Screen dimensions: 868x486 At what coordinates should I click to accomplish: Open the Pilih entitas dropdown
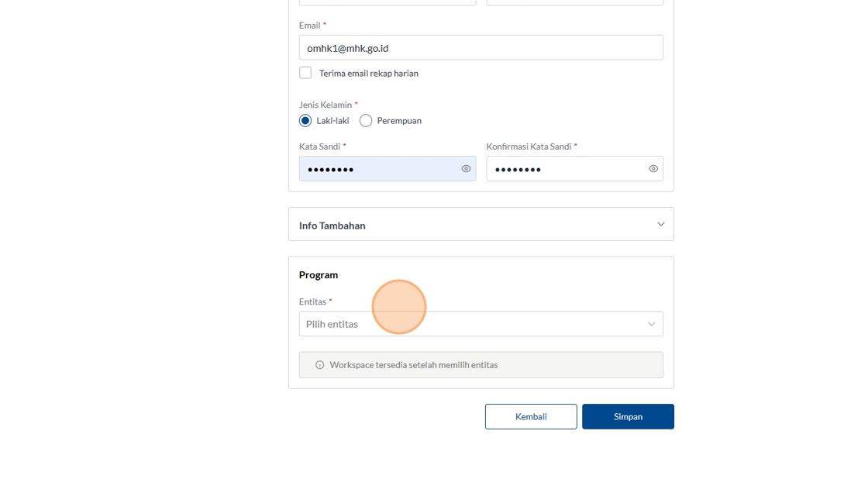click(473, 324)
